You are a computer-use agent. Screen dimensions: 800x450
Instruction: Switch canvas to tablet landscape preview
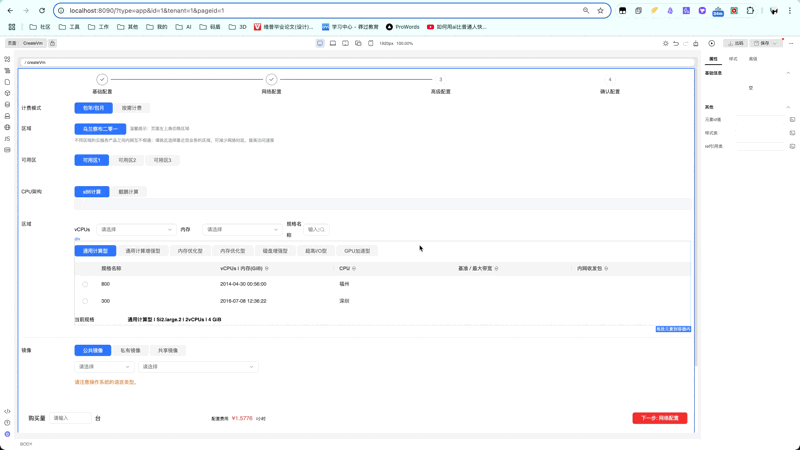click(345, 43)
